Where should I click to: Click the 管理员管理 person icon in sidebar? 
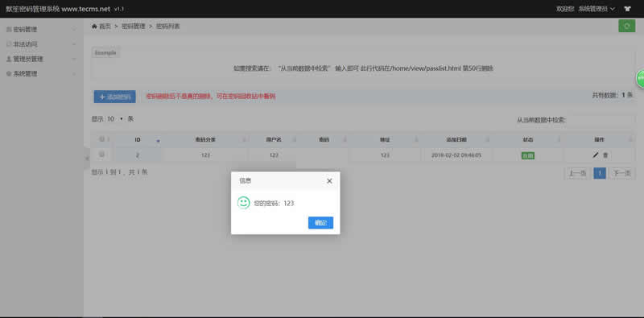[x=9, y=59]
